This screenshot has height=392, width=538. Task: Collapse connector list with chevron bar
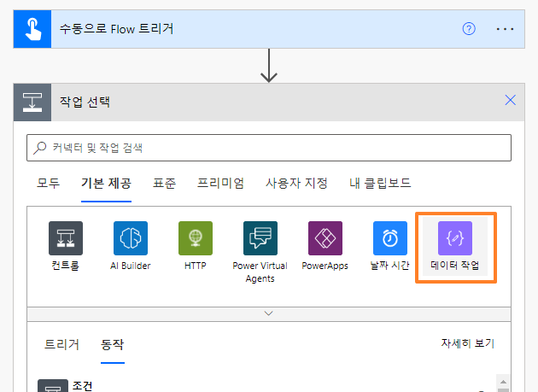(x=269, y=313)
